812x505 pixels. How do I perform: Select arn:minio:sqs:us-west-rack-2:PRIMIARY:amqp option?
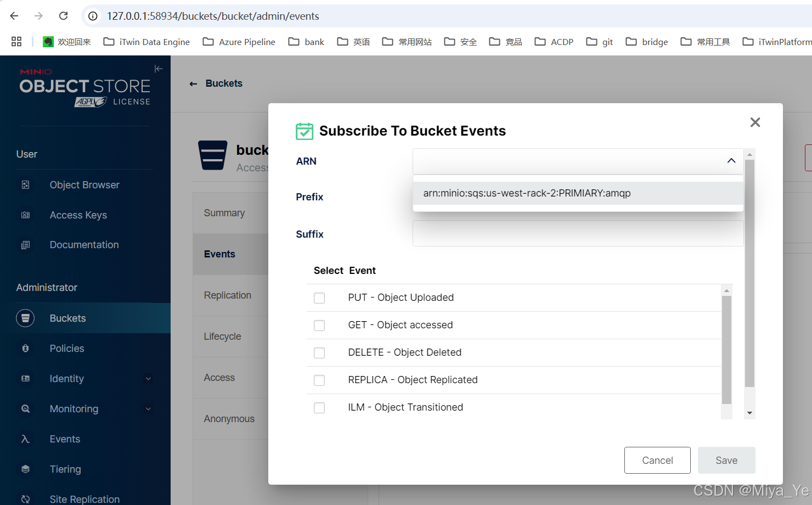[578, 193]
